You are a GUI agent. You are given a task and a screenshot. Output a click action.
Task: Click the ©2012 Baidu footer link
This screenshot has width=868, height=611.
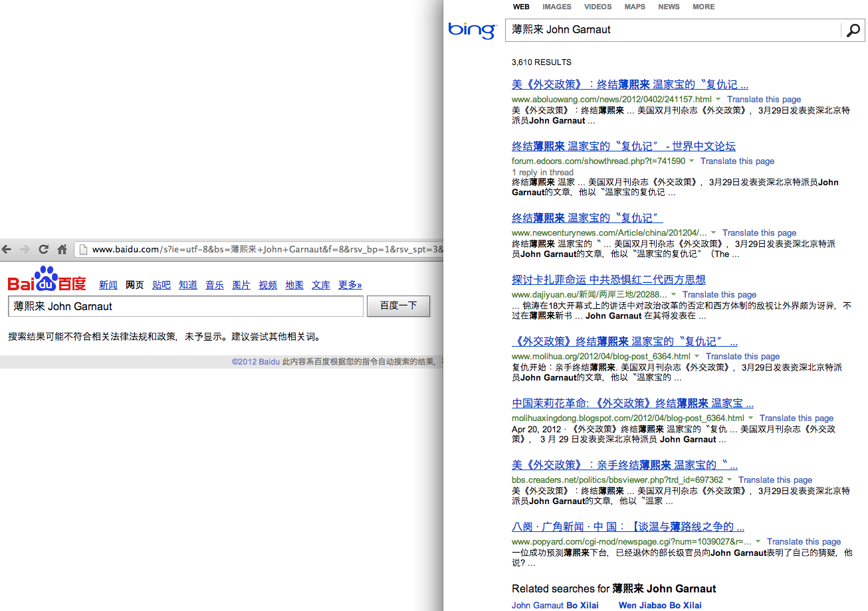coord(256,362)
